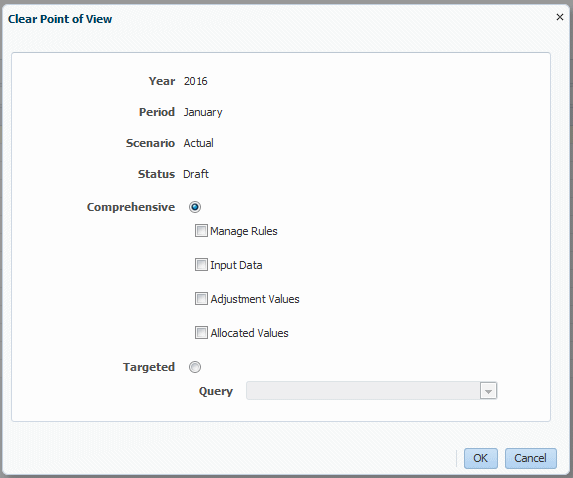Click the Year value 2016

coord(196,81)
